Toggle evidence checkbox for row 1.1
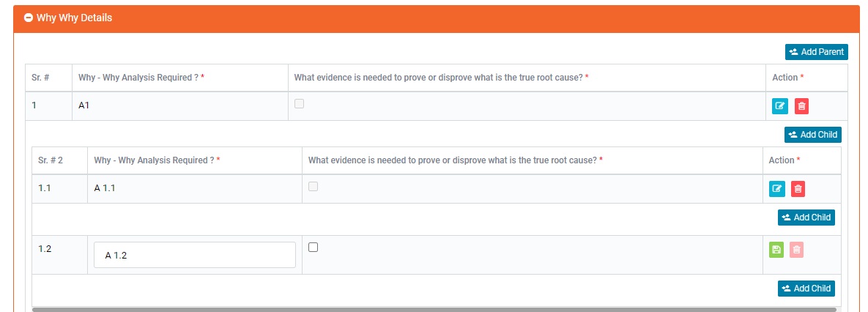This screenshot has width=868, height=312. pyautogui.click(x=314, y=187)
